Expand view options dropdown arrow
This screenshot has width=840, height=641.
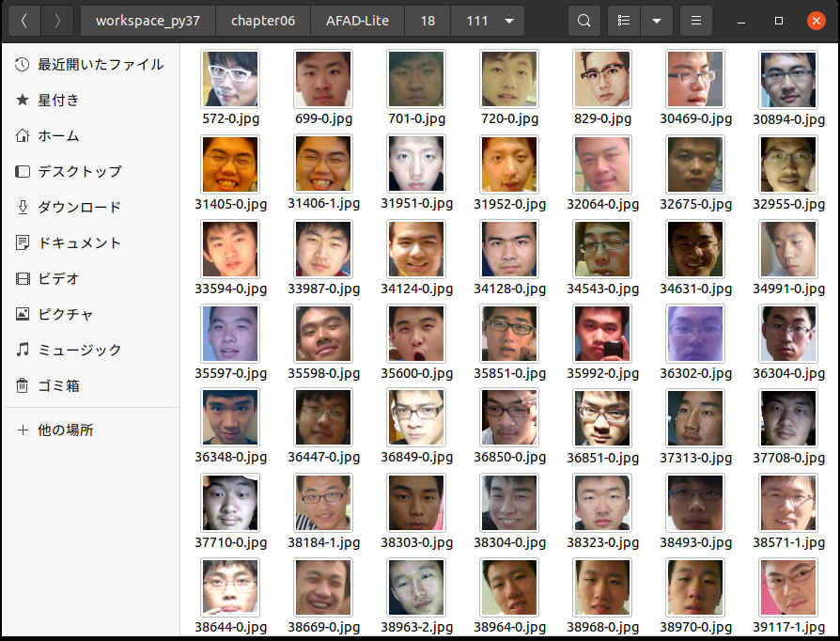click(656, 21)
